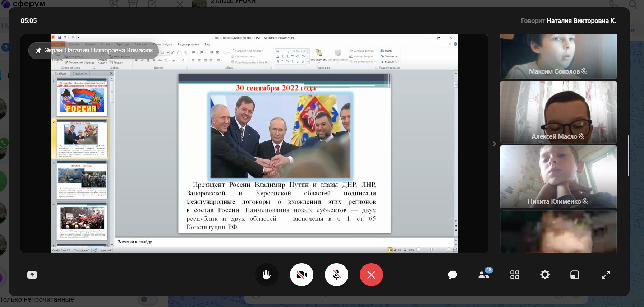Toggle italic К formatting
Screen dimensions: 644x307
[142, 60]
